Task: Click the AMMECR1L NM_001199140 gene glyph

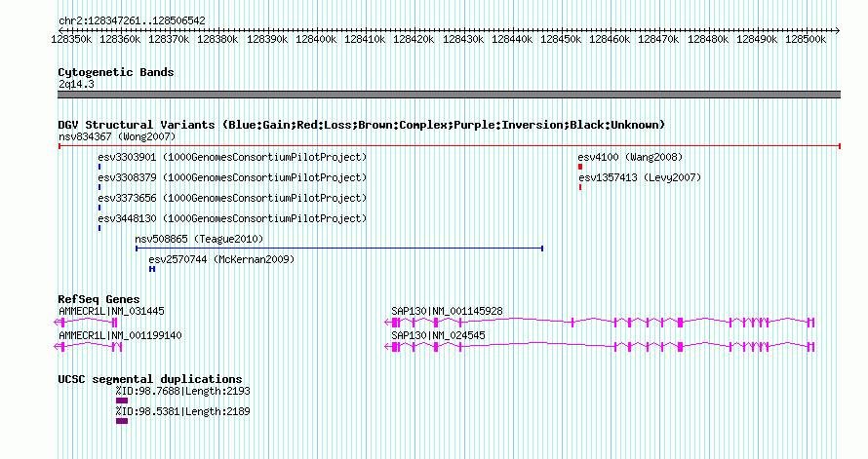Action: [88, 347]
